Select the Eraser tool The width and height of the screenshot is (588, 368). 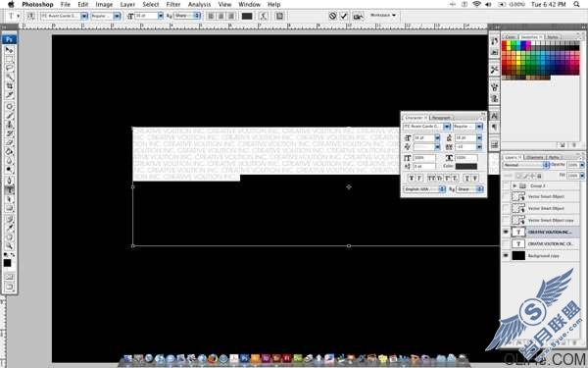pos(10,142)
